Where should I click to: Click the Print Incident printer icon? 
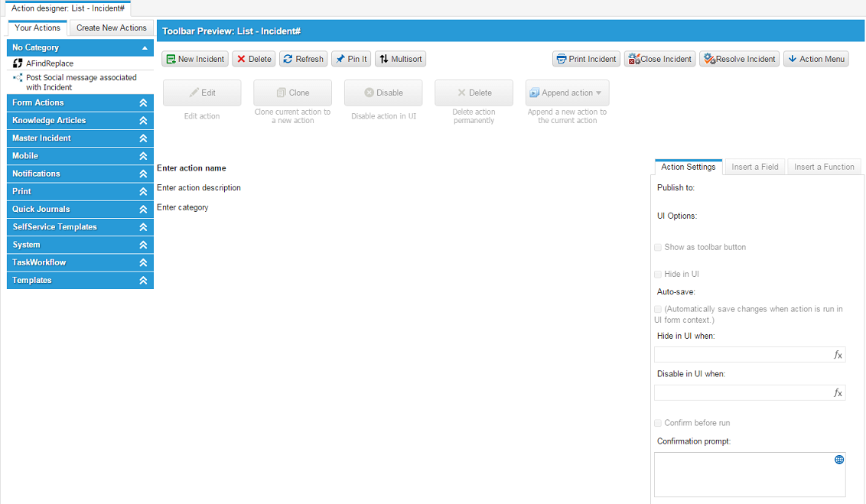pyautogui.click(x=561, y=59)
